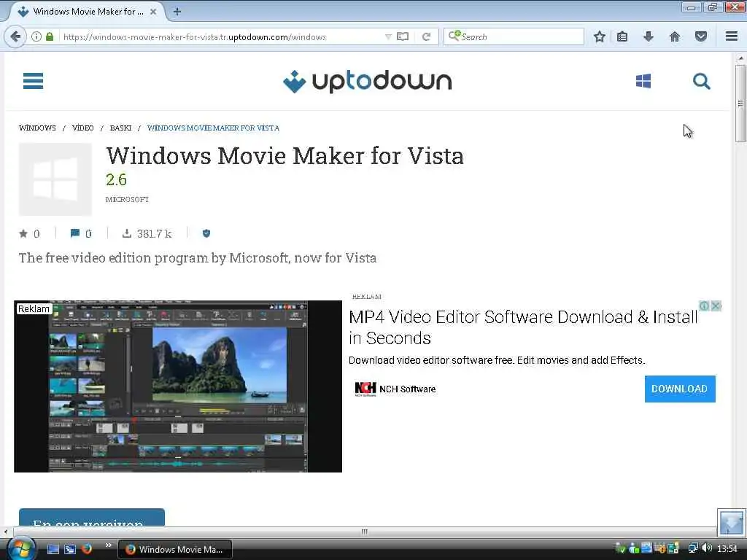Viewport: 747px width, 560px height.
Task: Click the Windows app logo placeholder
Action: point(55,179)
